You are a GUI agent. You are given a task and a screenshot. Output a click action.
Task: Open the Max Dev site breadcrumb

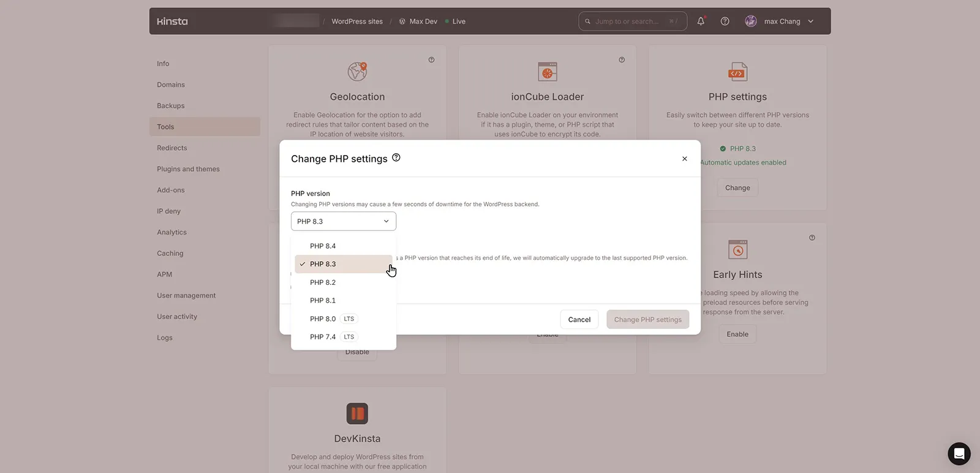[x=418, y=21]
